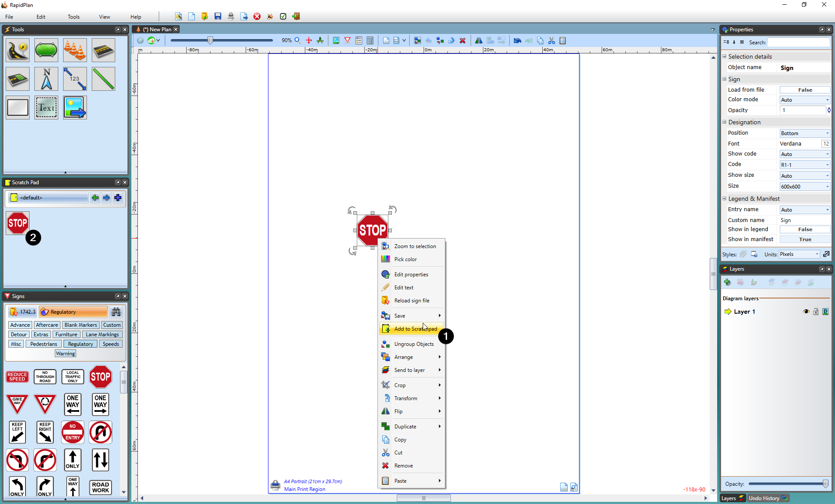Pick the STOP sign in Signs library

(100, 377)
